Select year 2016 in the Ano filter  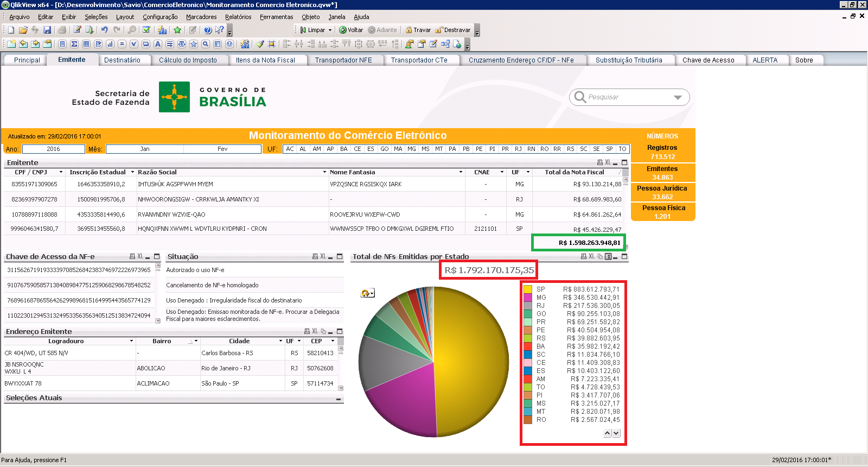[x=53, y=149]
